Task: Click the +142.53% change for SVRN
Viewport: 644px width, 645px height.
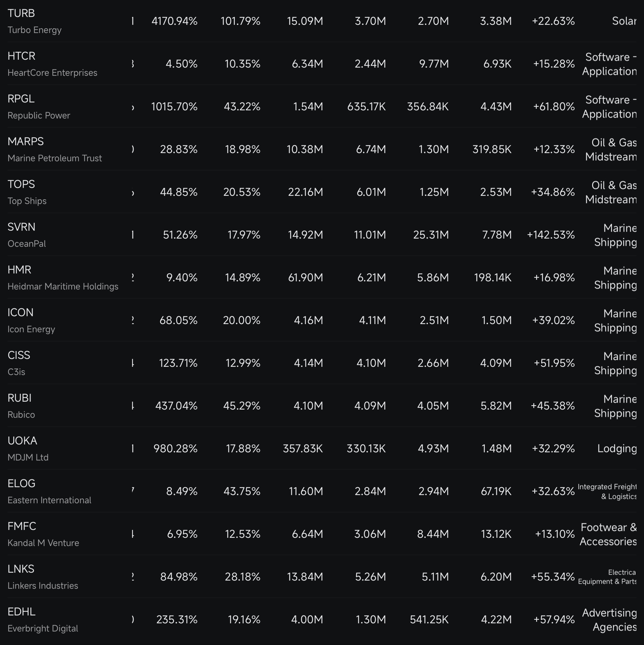Action: [x=551, y=235]
